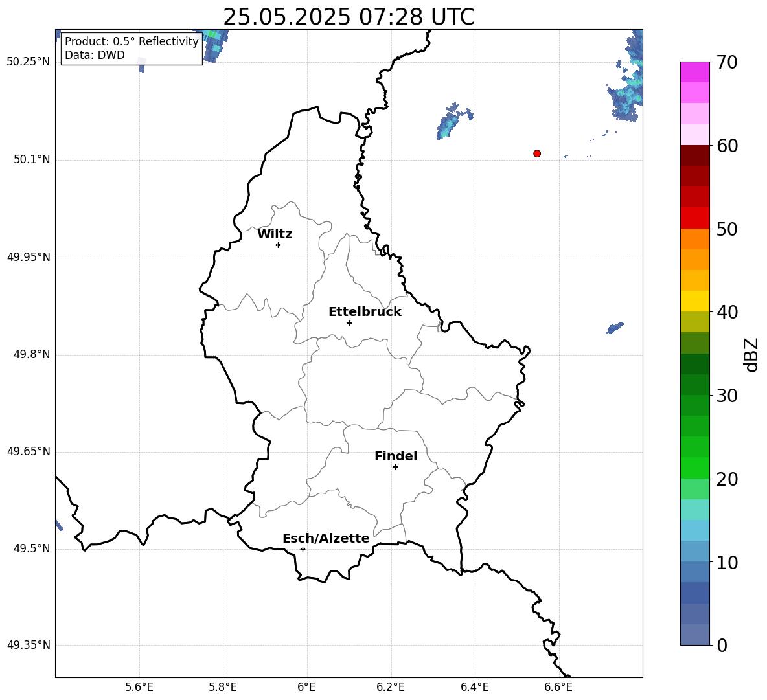Click the Findel station cross marker
Viewport: 767px width, 700px height.
coord(395,468)
